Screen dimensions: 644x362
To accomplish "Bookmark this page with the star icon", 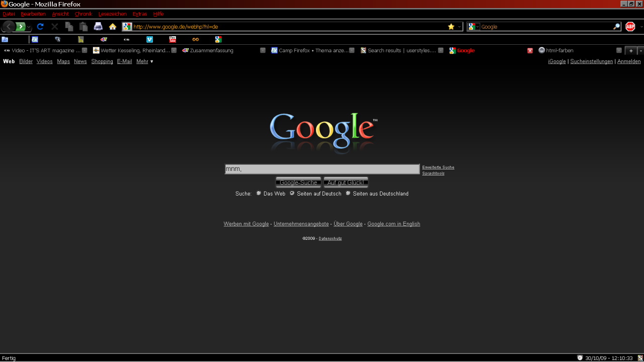I will coord(451,27).
